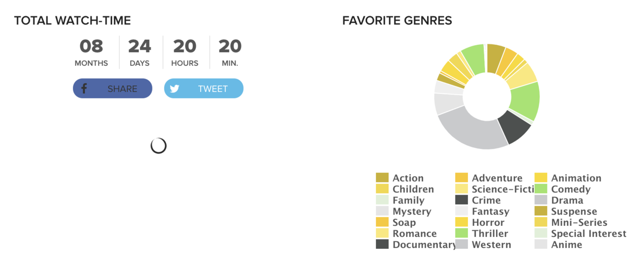This screenshot has height=267, width=644.
Task: Click the Action legend color swatch
Action: click(382, 178)
